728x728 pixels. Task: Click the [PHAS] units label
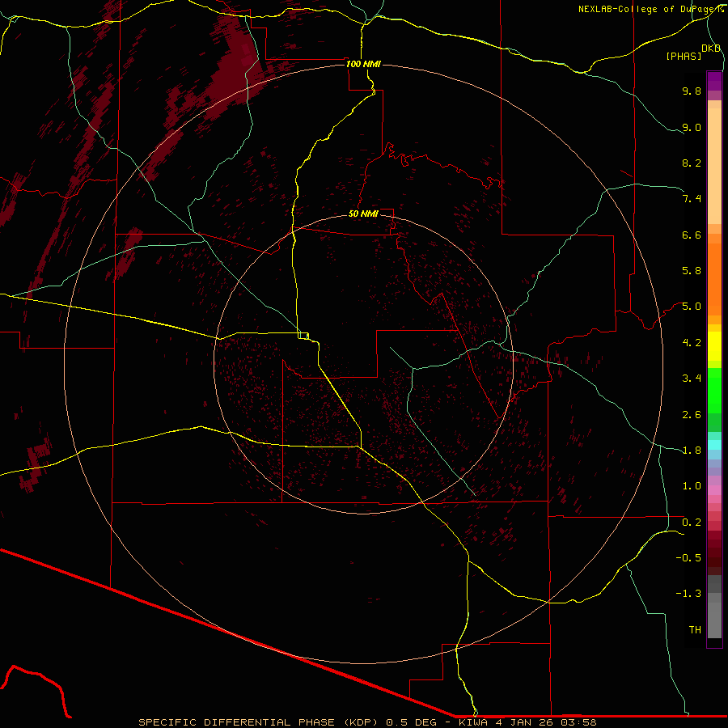click(684, 56)
